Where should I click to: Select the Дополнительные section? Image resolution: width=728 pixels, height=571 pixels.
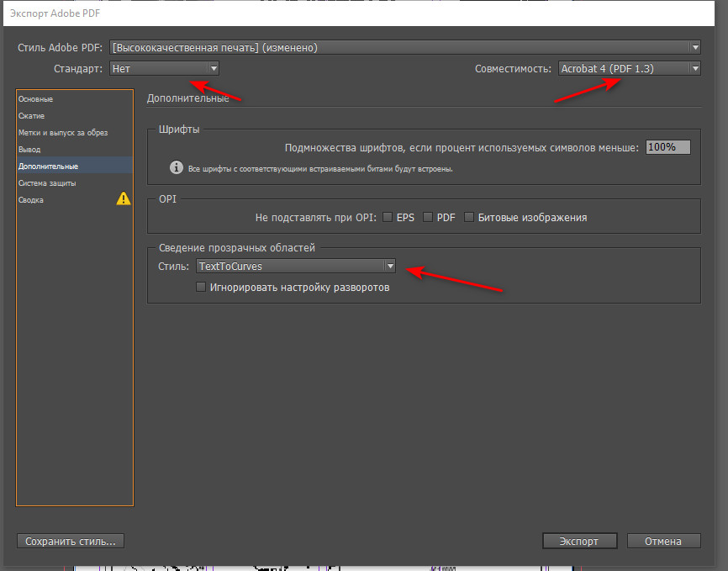[75, 166]
